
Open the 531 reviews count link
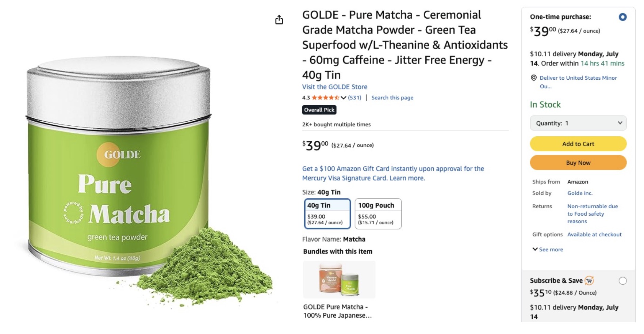click(x=354, y=98)
